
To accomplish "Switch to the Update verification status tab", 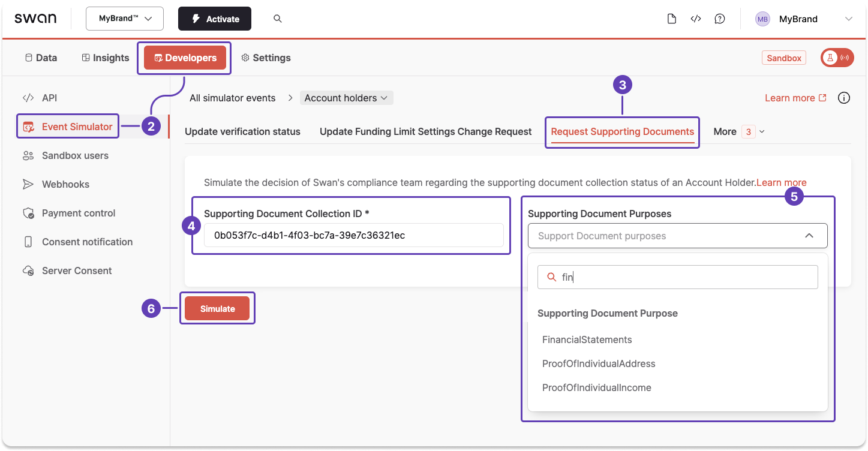I will [242, 131].
